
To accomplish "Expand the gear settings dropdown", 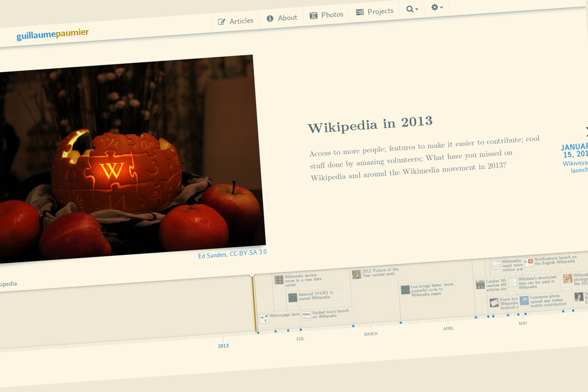I will (437, 7).
